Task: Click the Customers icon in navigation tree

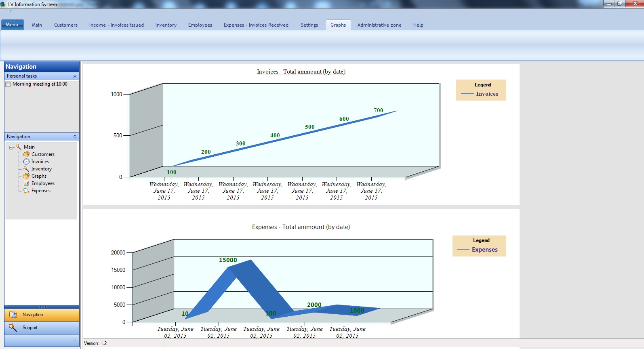Action: coord(26,154)
